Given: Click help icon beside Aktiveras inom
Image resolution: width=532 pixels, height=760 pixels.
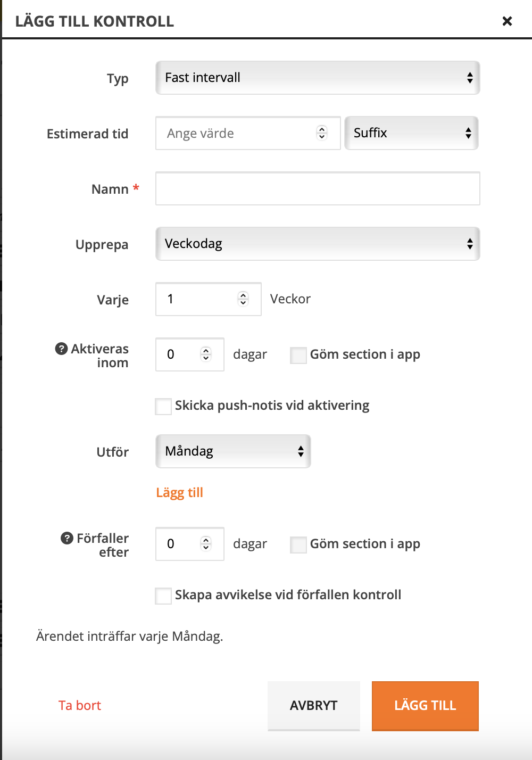Looking at the screenshot, I should click(61, 349).
